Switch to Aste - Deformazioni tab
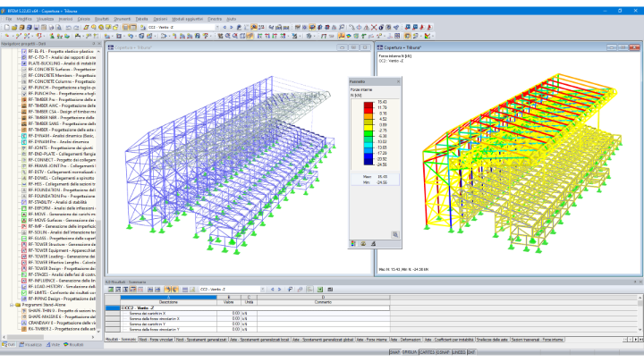Image resolution: width=644 pixels, height=362 pixels. [405, 340]
